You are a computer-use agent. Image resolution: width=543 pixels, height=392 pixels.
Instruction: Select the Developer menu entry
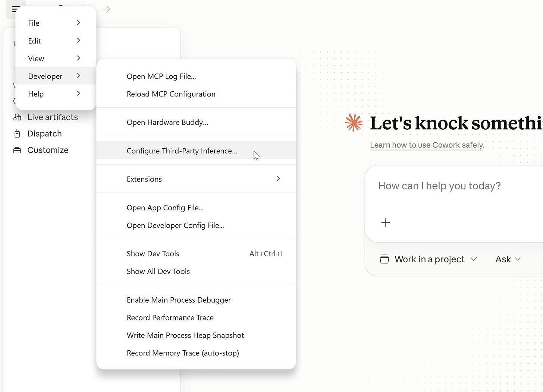[x=45, y=76]
